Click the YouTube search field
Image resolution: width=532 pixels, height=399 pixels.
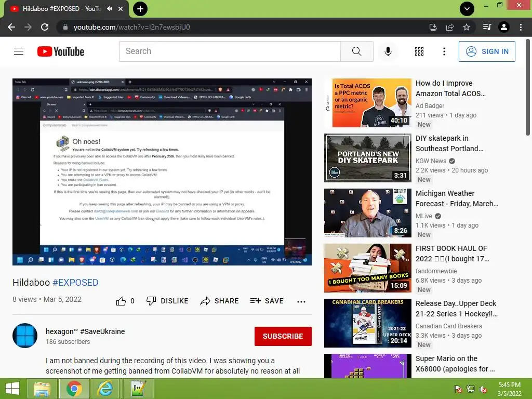coord(230,51)
